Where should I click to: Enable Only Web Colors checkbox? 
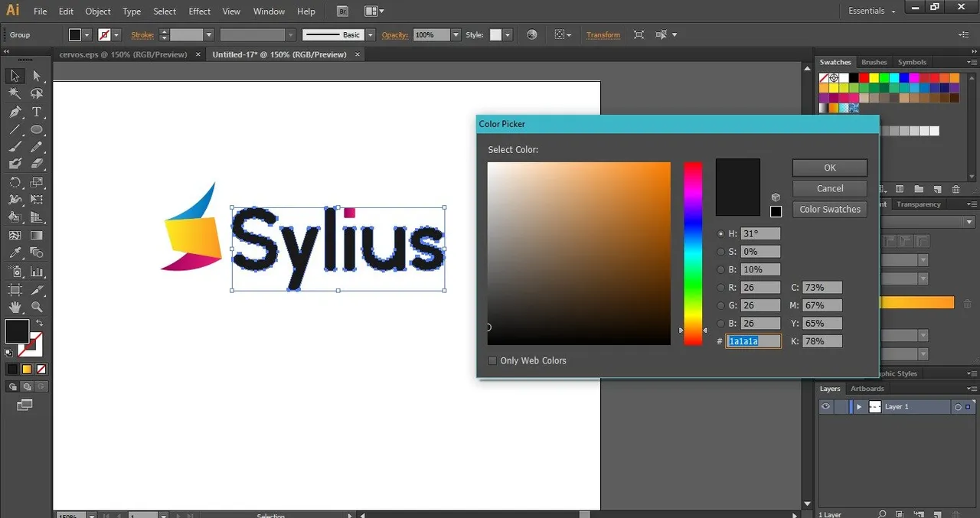point(493,360)
